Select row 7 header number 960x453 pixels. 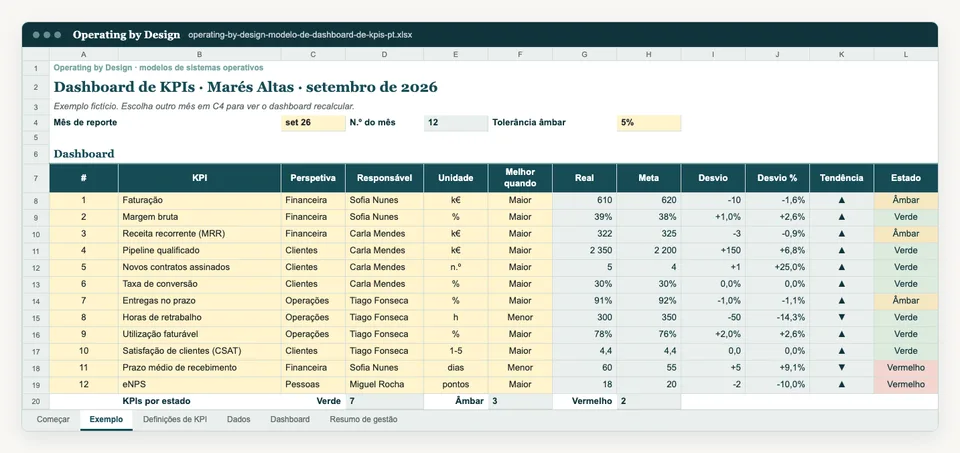point(36,178)
